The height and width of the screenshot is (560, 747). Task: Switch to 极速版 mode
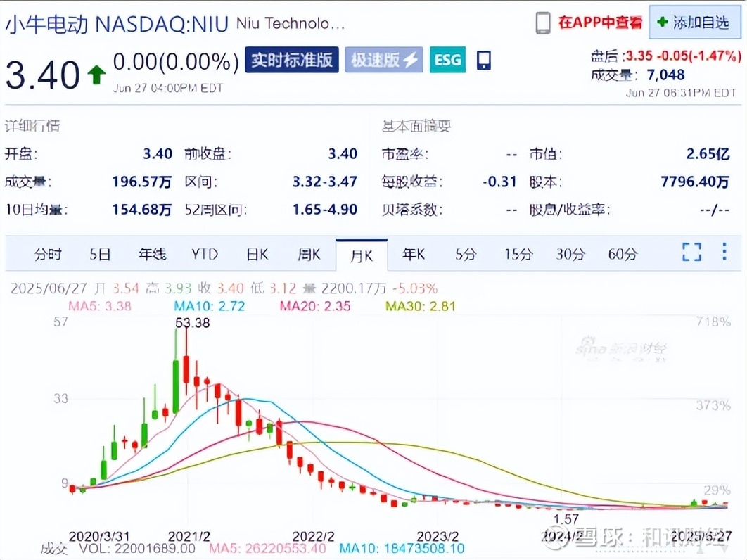[384, 60]
